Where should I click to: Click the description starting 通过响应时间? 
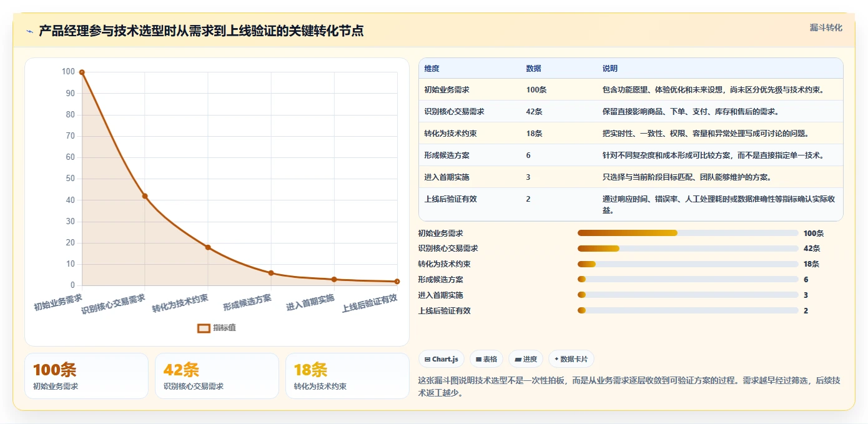pyautogui.click(x=719, y=204)
